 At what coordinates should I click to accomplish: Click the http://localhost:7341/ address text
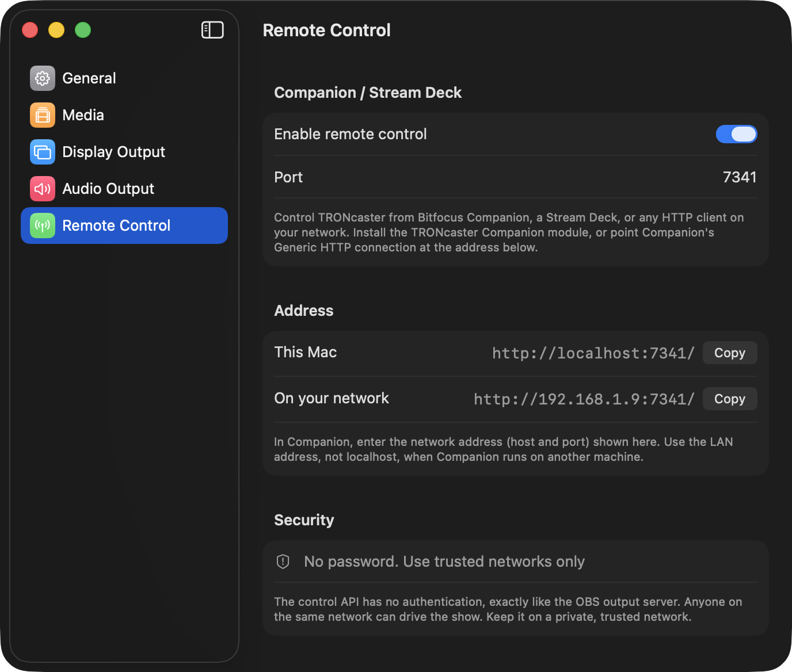pyautogui.click(x=593, y=353)
